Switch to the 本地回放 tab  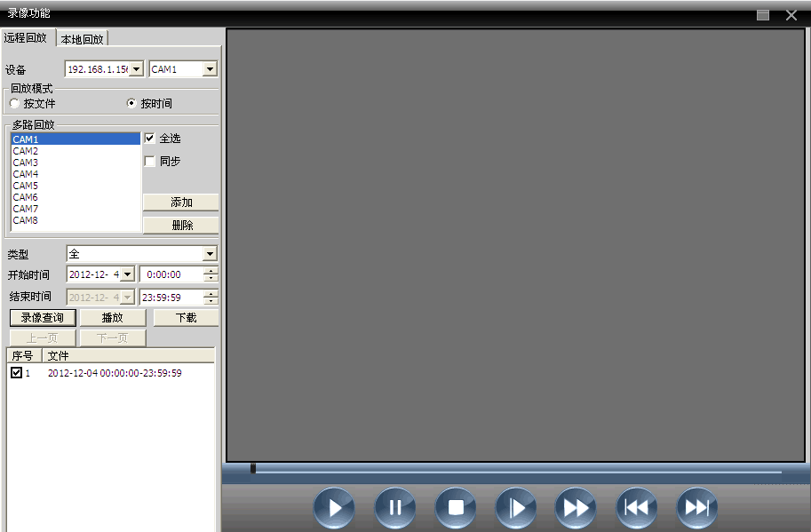click(83, 38)
